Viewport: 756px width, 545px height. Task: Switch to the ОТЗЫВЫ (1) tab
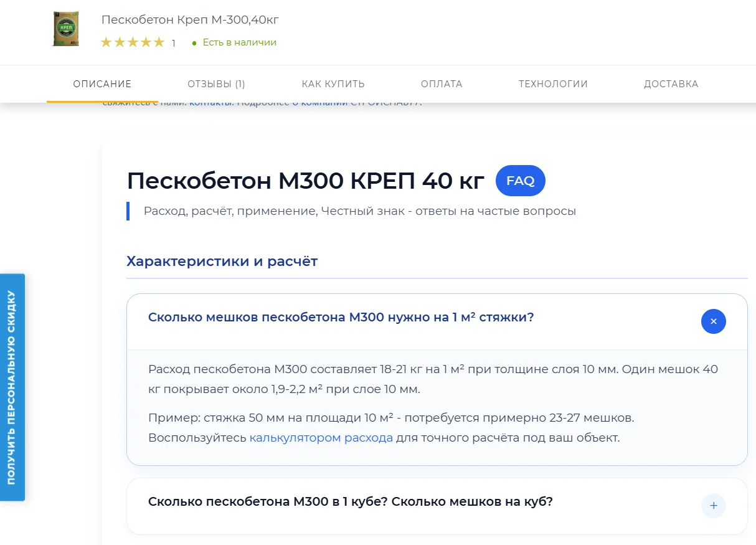coord(216,84)
